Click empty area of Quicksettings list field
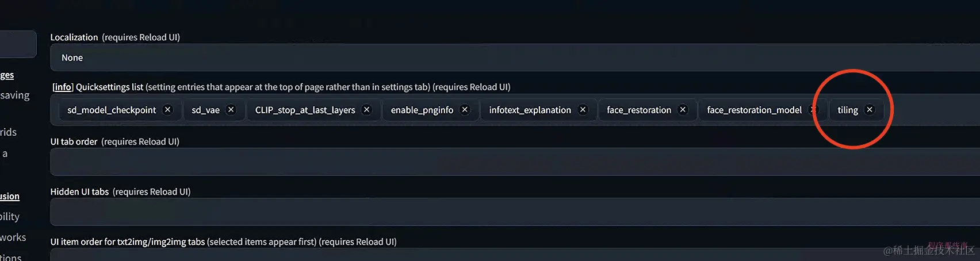The image size is (980, 261). (935, 110)
